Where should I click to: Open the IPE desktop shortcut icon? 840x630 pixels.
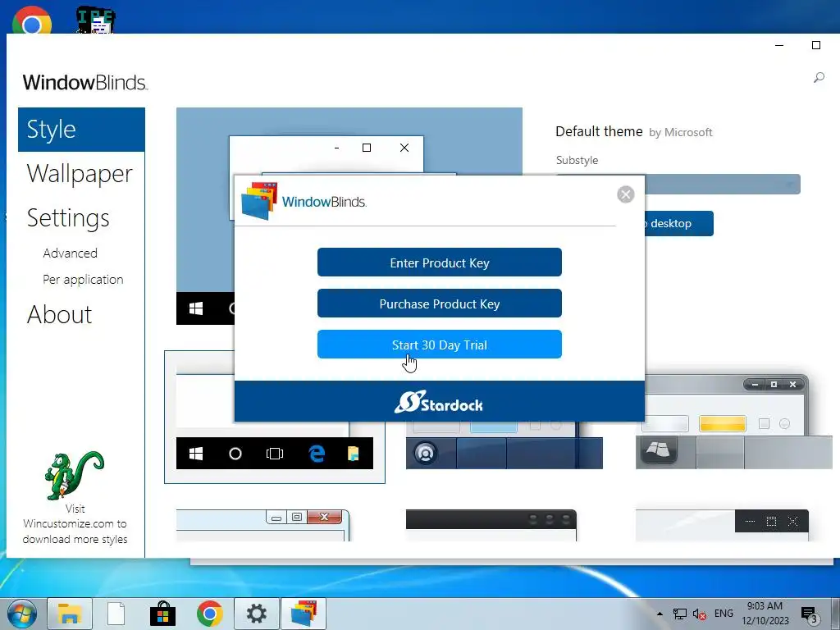pyautogui.click(x=96, y=21)
